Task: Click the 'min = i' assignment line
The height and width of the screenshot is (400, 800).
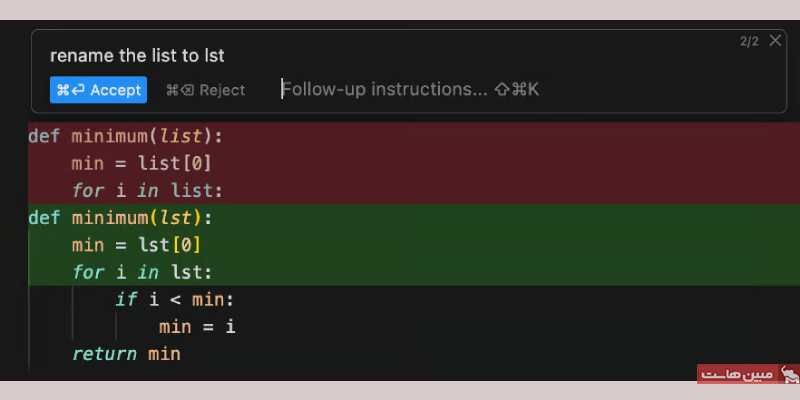Action: coord(197,327)
